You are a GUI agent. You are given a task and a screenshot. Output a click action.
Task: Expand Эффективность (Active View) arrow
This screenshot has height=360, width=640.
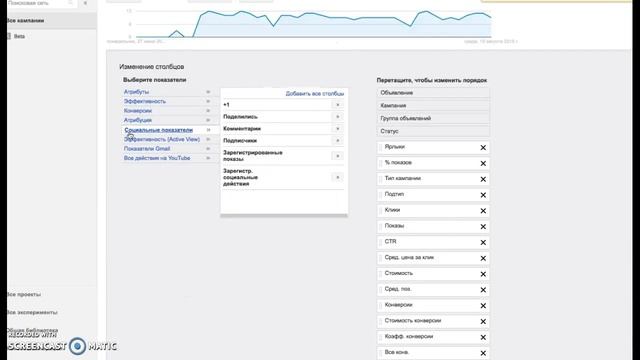[208, 139]
